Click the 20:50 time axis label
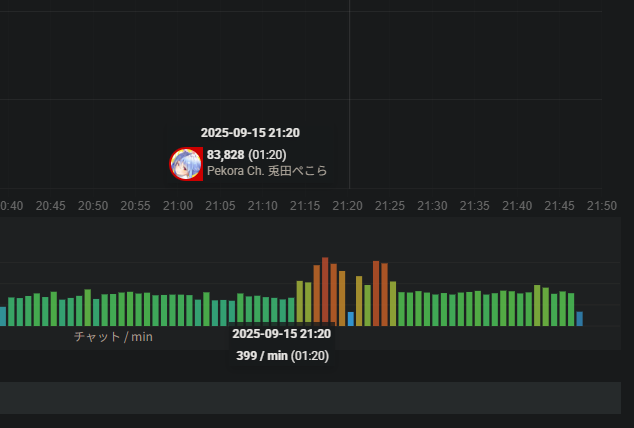 point(93,206)
